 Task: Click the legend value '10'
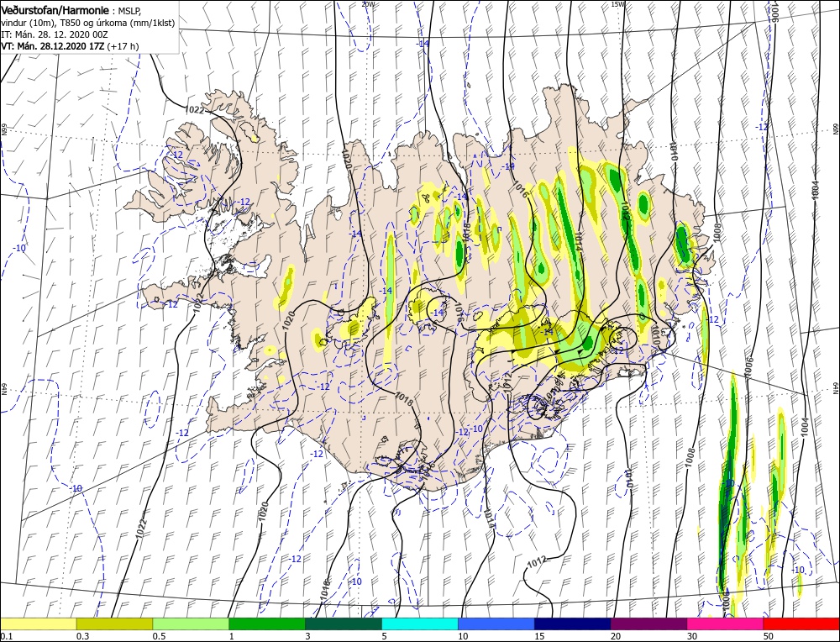pos(463,636)
